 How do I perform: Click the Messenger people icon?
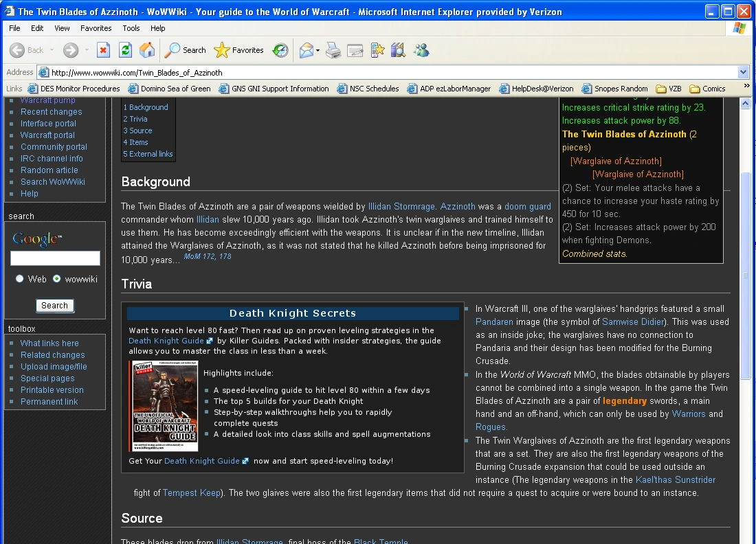click(x=421, y=50)
